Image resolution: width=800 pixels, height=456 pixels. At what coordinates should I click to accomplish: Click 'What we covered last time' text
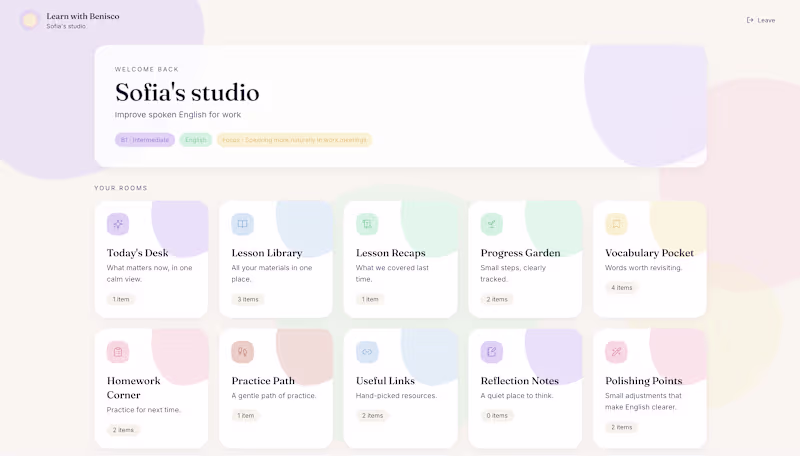point(392,273)
